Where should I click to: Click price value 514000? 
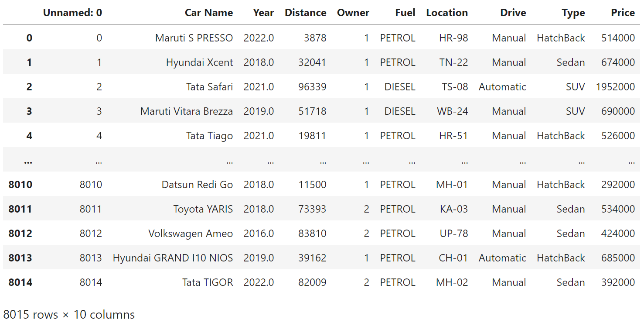pyautogui.click(x=618, y=38)
